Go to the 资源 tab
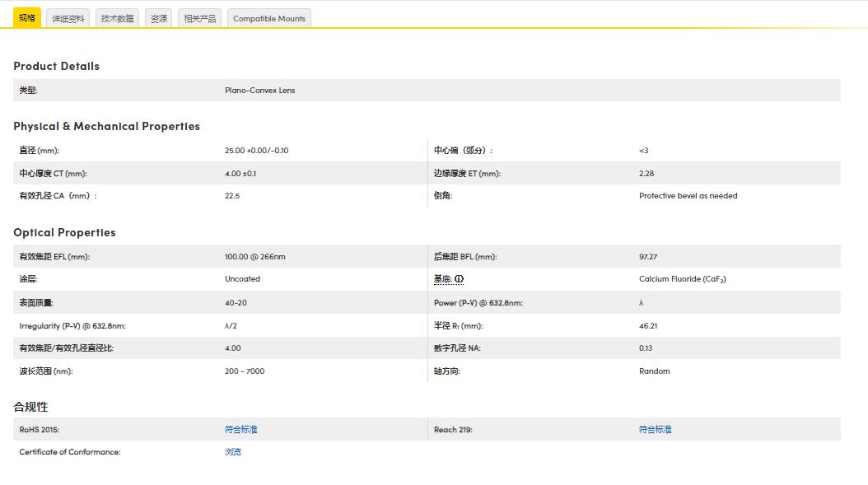Screen dimensions: 868x485 click(159, 18)
